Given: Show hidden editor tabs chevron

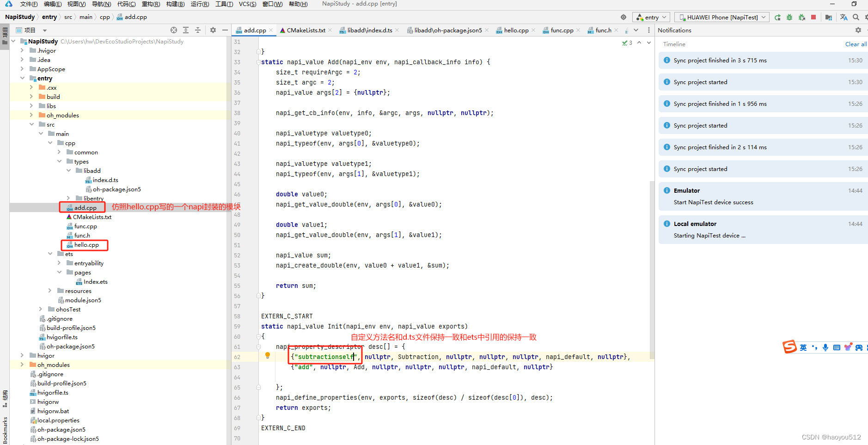Looking at the screenshot, I should click(636, 30).
